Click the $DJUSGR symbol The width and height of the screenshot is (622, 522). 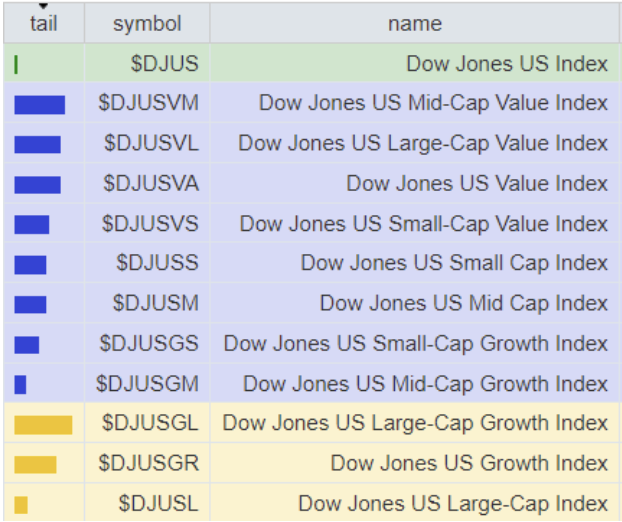click(150, 463)
